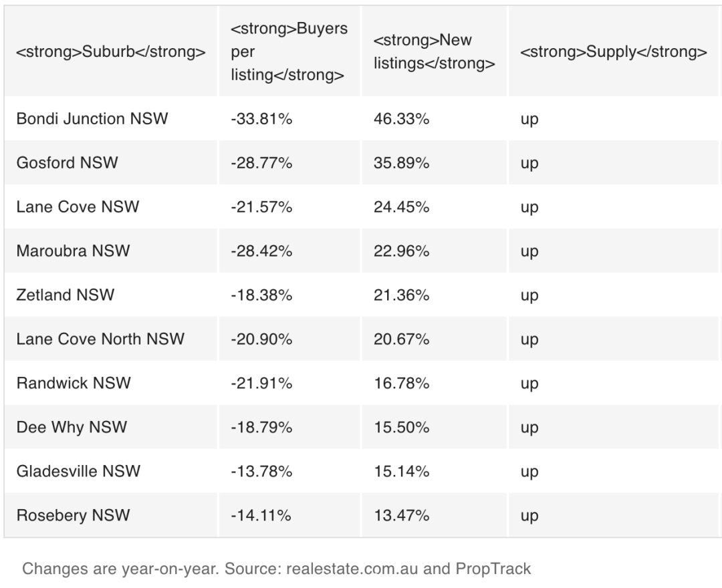The height and width of the screenshot is (588, 722).
Task: Click the Supply column header
Action: [613, 51]
